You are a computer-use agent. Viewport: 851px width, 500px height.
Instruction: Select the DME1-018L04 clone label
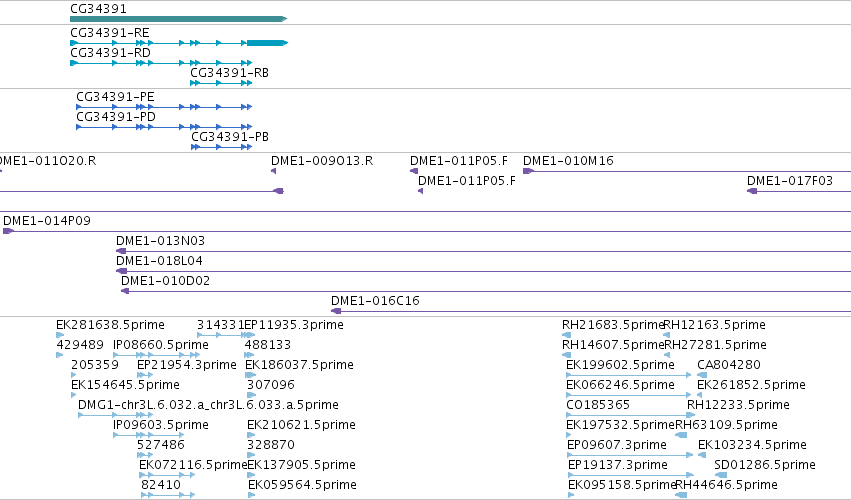point(159,261)
